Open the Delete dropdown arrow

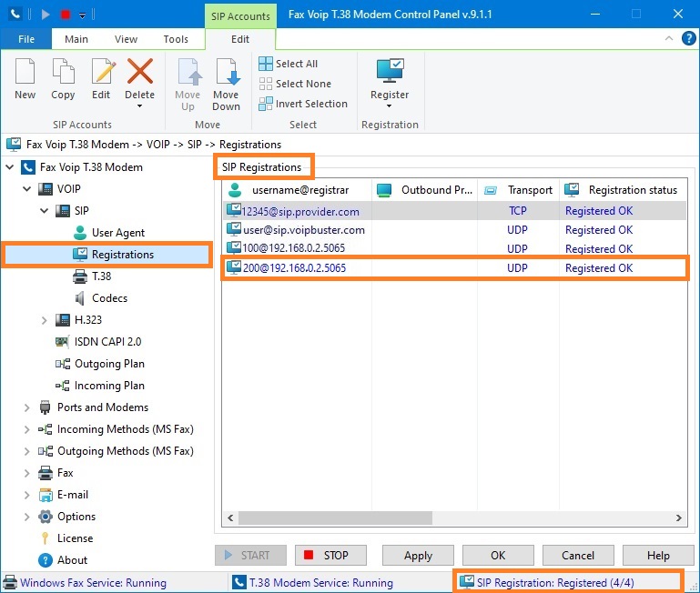coord(140,106)
